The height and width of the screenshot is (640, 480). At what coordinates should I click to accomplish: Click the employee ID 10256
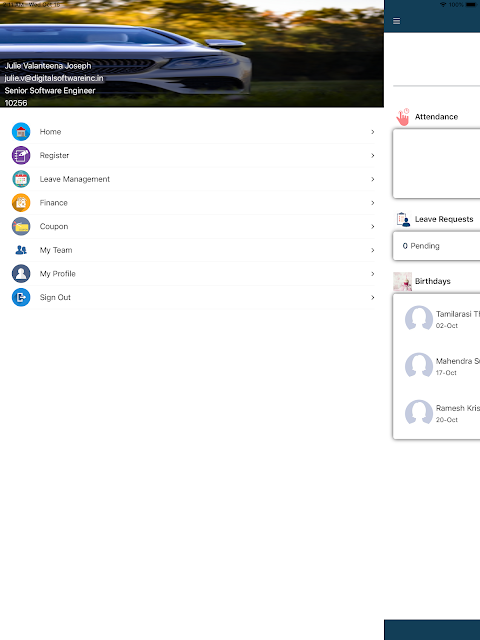point(16,103)
